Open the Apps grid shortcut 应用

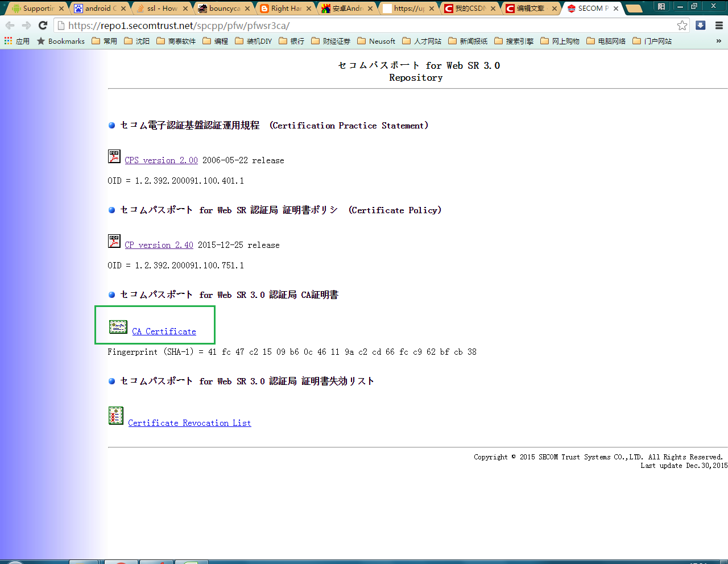17,41
